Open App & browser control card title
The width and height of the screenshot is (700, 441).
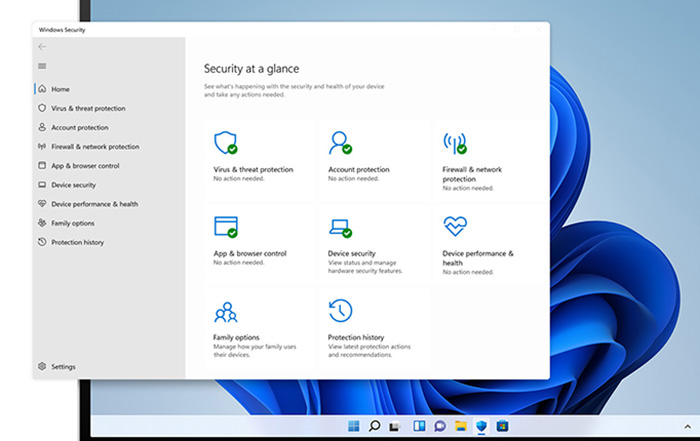(250, 254)
